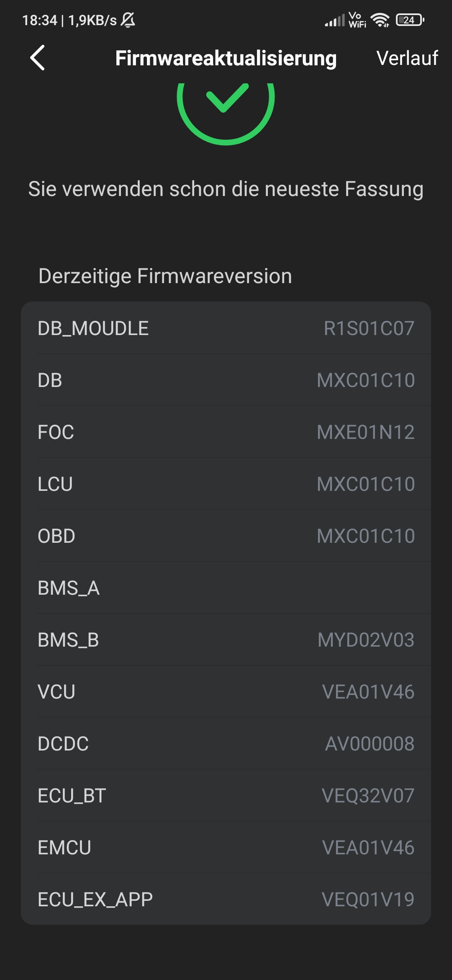This screenshot has width=452, height=980.
Task: Select the ECU_BT firmware row
Action: [226, 795]
